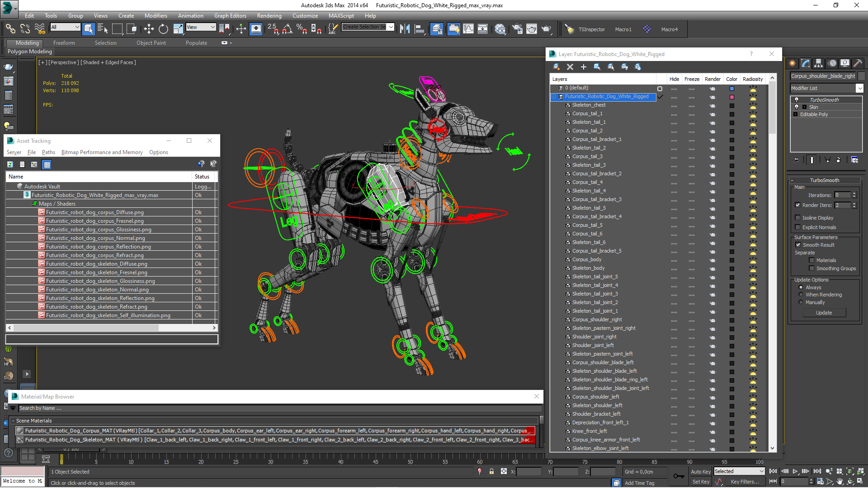
Task: Toggle the Angle Snap icon
Action: click(x=287, y=29)
